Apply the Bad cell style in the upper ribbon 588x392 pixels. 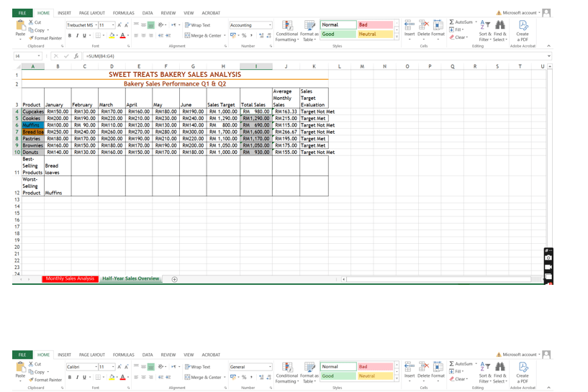click(375, 24)
